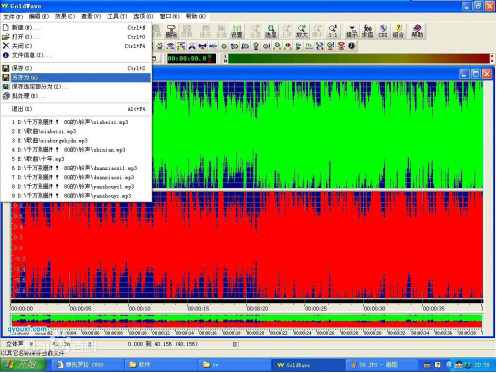Image resolution: width=497 pixels, height=373 pixels.
Task: Open the 效果 (Effects) menu
Action: 65,16
